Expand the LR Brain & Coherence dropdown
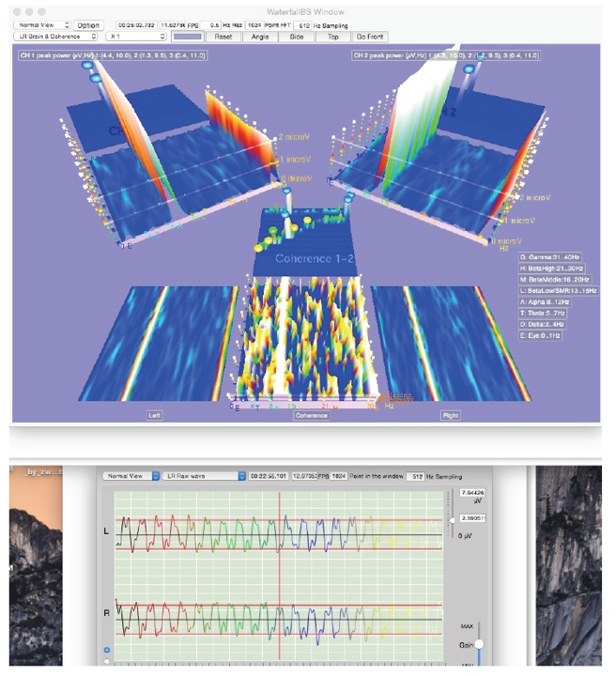 55,37
